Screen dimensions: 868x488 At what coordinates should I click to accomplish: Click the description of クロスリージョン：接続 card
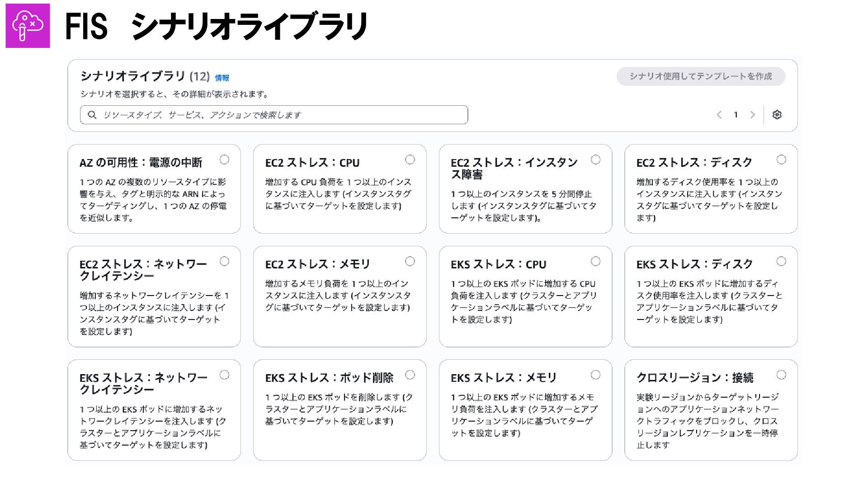click(x=708, y=421)
